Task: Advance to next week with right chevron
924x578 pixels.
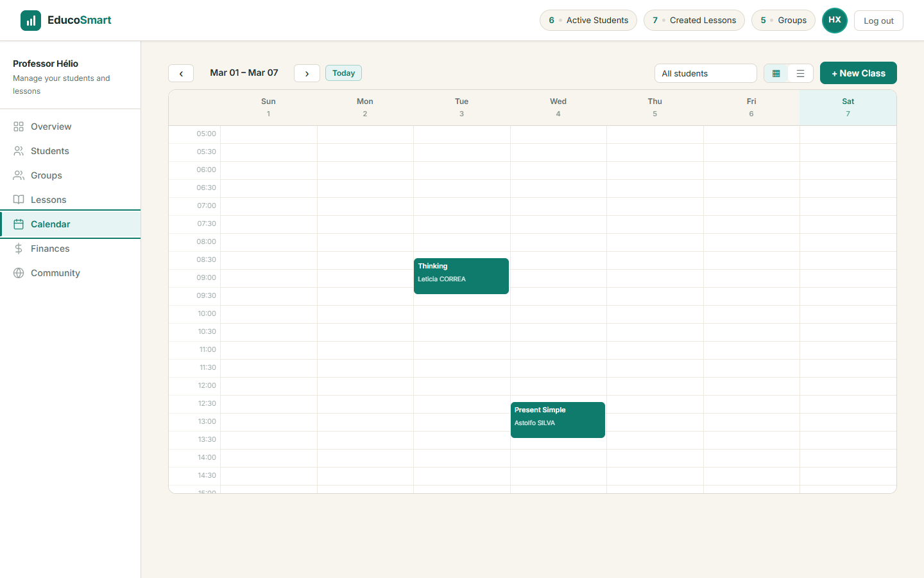Action: point(307,73)
